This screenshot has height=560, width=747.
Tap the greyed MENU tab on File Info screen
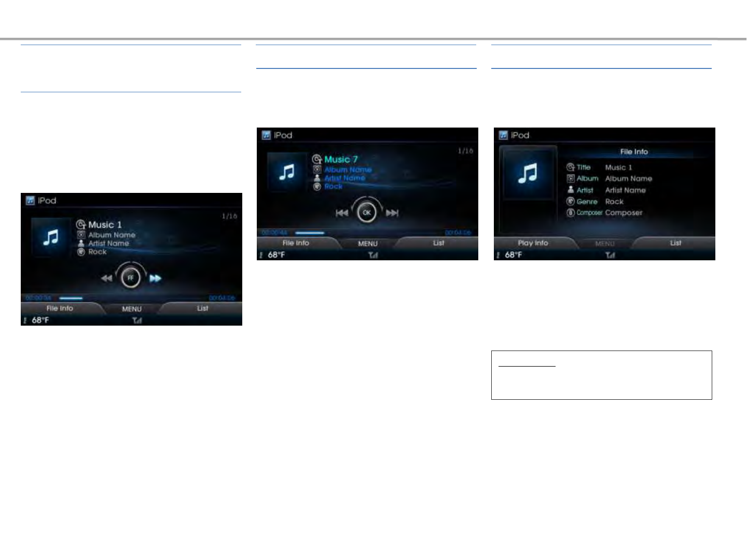click(x=605, y=244)
